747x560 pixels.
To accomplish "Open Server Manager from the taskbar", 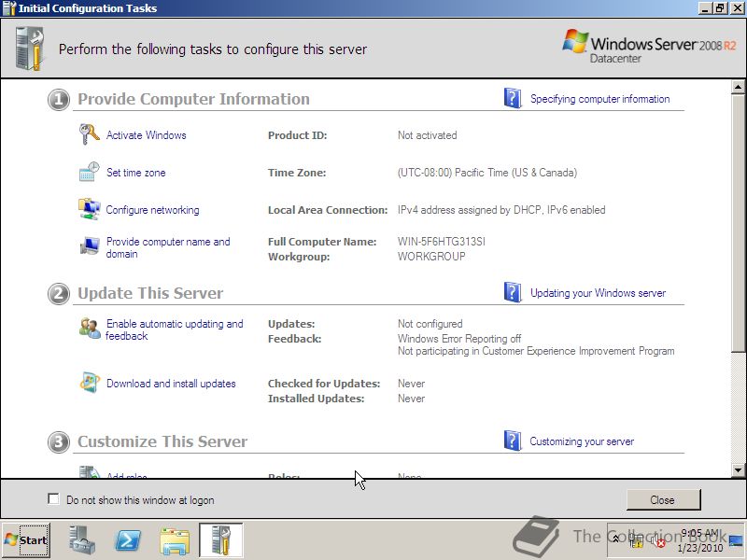I will pos(82,540).
